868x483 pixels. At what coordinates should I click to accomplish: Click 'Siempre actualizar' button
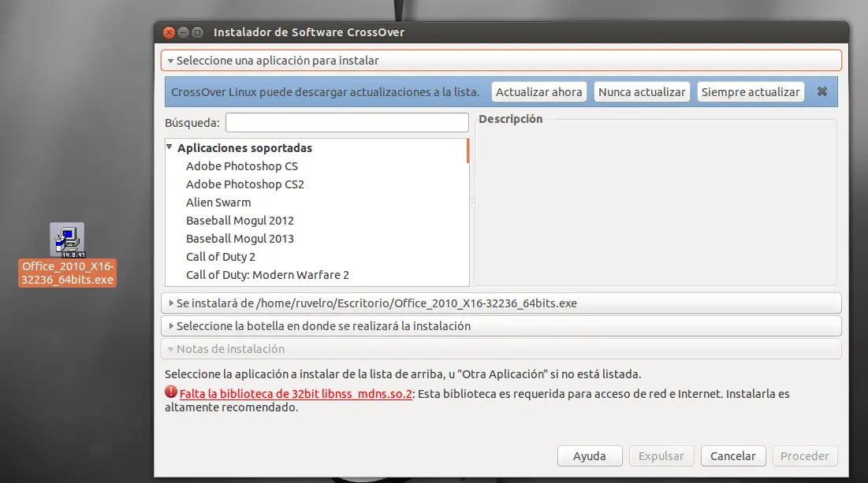[750, 92]
